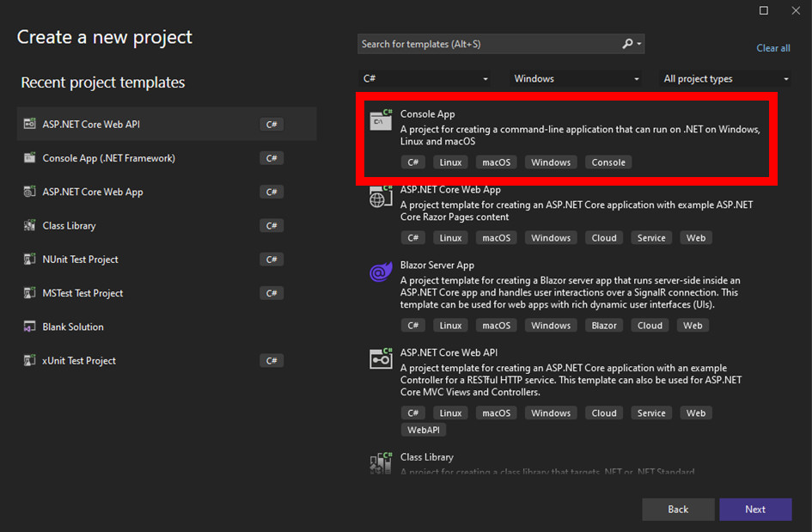Expand the search options arrow beside magnifier
Viewport: 812px width, 532px height.
tap(639, 44)
